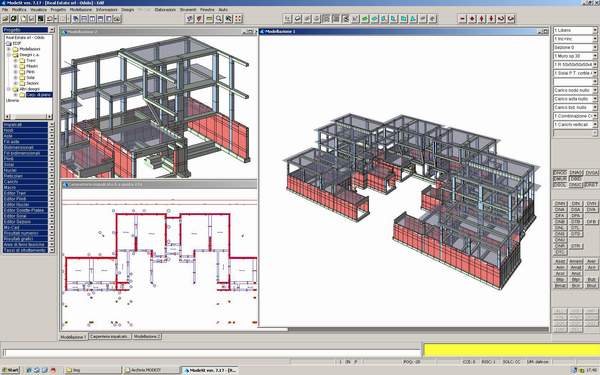This screenshot has width=600, height=375.
Task: Open the Modellazione menu
Action: (x=81, y=10)
